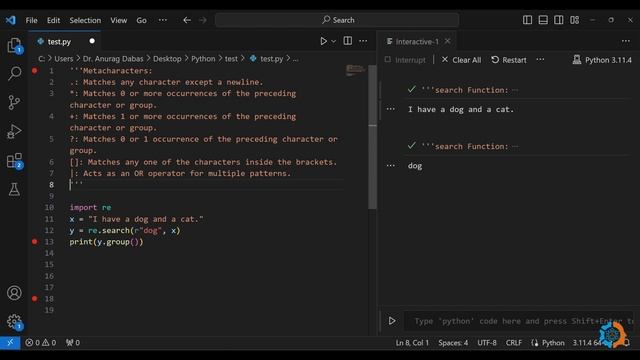Open Interactive window panel ellipsis menu
The height and width of the screenshot is (360, 640).
click(626, 41)
